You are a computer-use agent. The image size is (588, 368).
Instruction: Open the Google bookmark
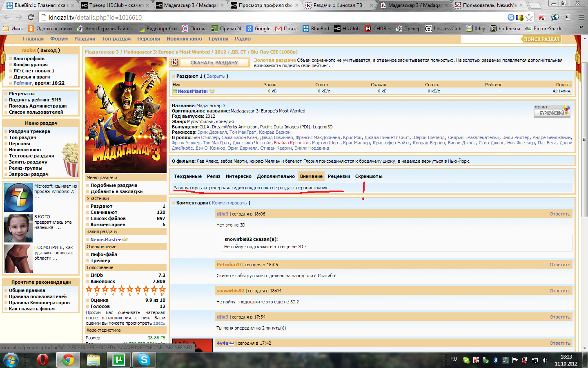(x=258, y=29)
